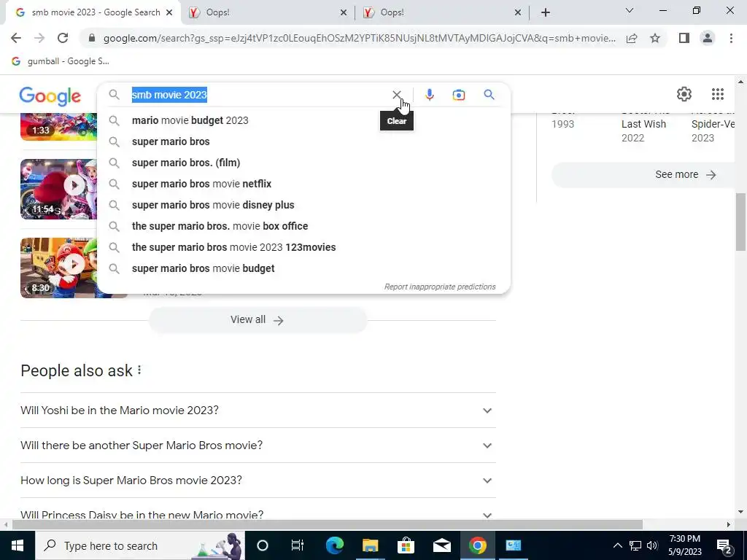747x560 pixels.
Task: Open People also ask options menu
Action: 139,370
